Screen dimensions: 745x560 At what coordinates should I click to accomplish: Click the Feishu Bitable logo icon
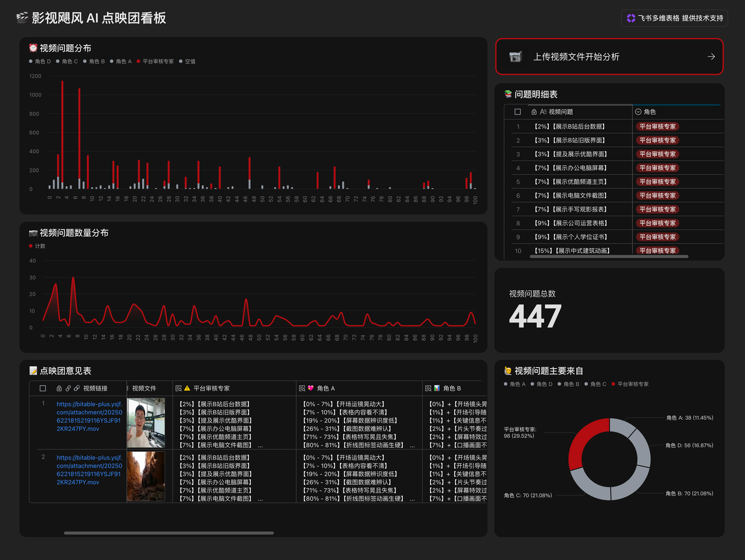click(x=631, y=18)
